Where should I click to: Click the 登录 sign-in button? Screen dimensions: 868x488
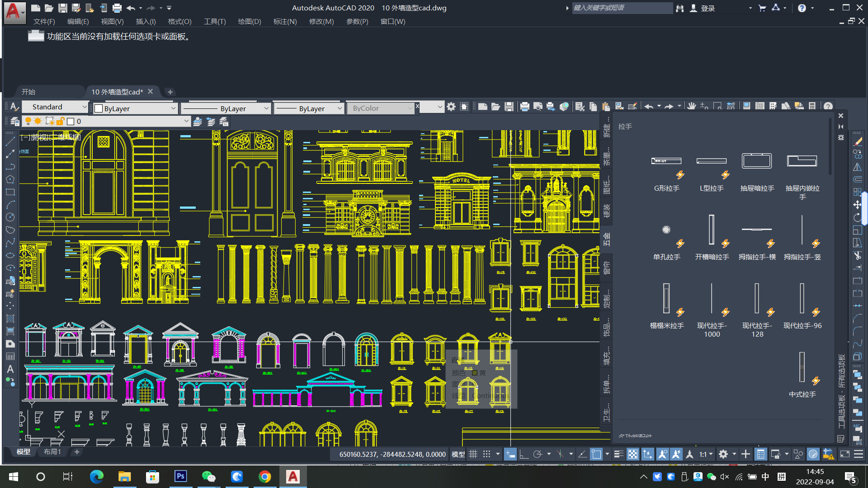pos(708,8)
